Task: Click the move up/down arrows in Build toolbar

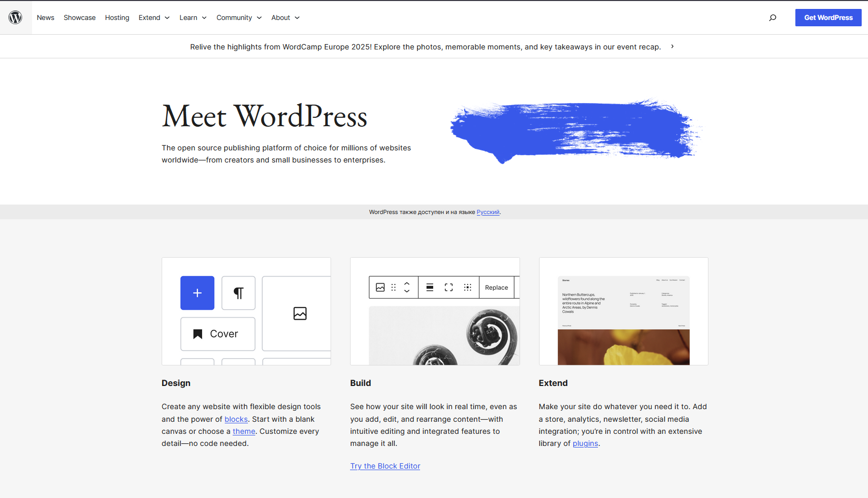Action: (x=407, y=287)
